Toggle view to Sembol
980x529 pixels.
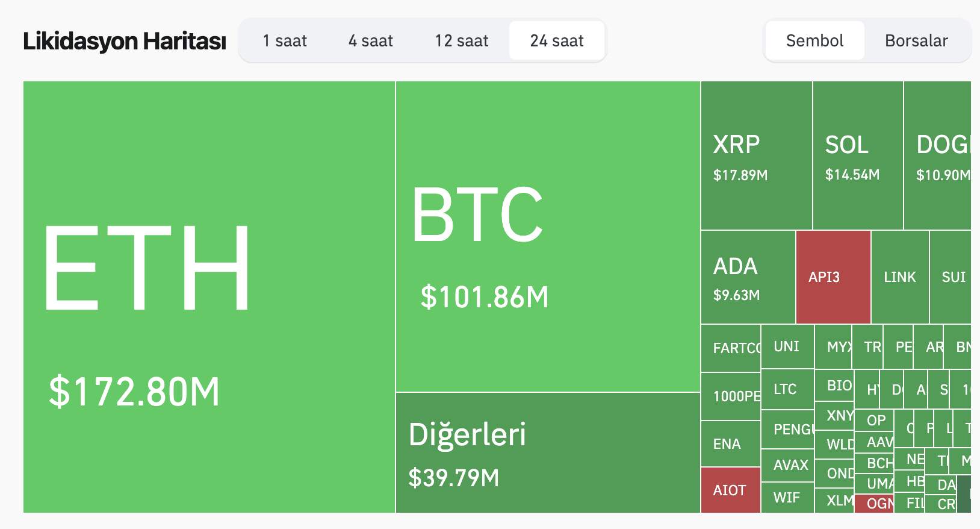(x=814, y=41)
